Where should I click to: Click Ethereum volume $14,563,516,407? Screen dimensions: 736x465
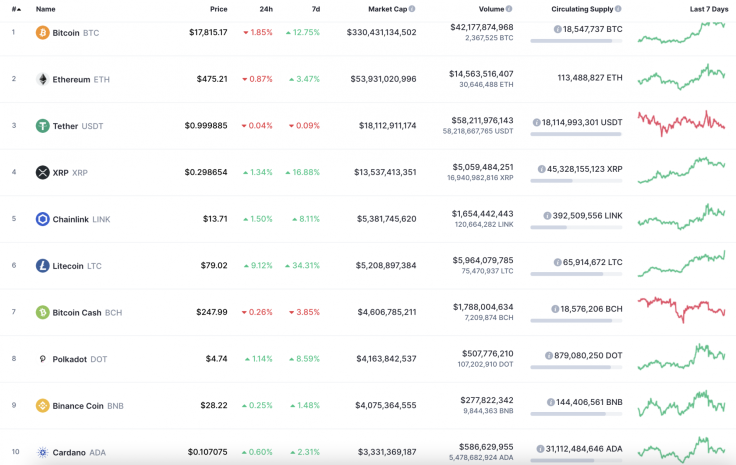click(x=481, y=74)
